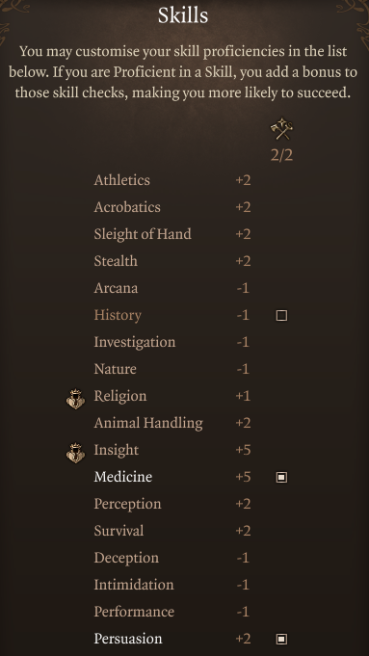This screenshot has width=369, height=656.
Task: Uncheck the Persuasion proficiency checkbox
Action: pyautogui.click(x=282, y=639)
